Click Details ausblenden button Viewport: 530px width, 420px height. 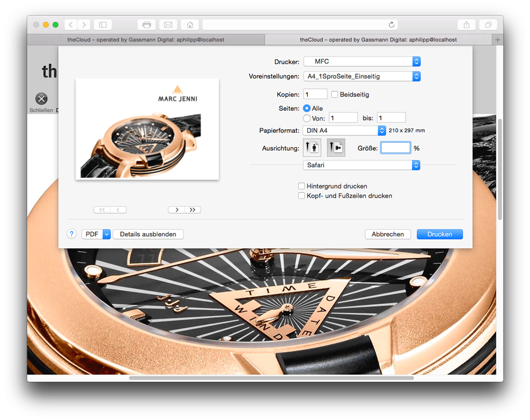(x=148, y=234)
